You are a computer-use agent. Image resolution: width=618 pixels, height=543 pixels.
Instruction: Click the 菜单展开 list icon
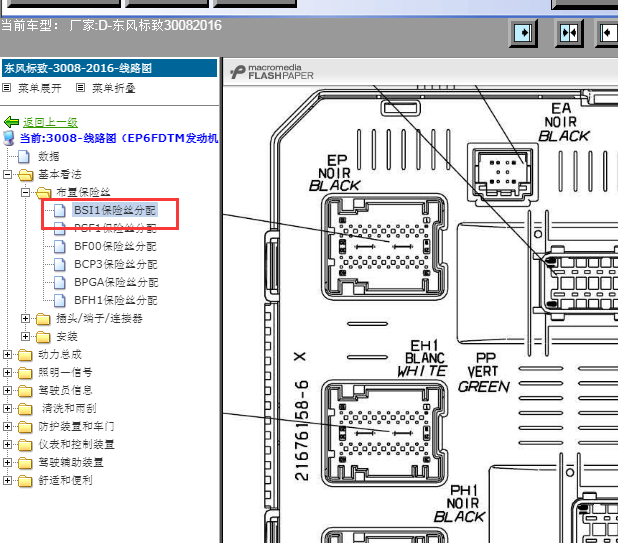(x=6, y=87)
